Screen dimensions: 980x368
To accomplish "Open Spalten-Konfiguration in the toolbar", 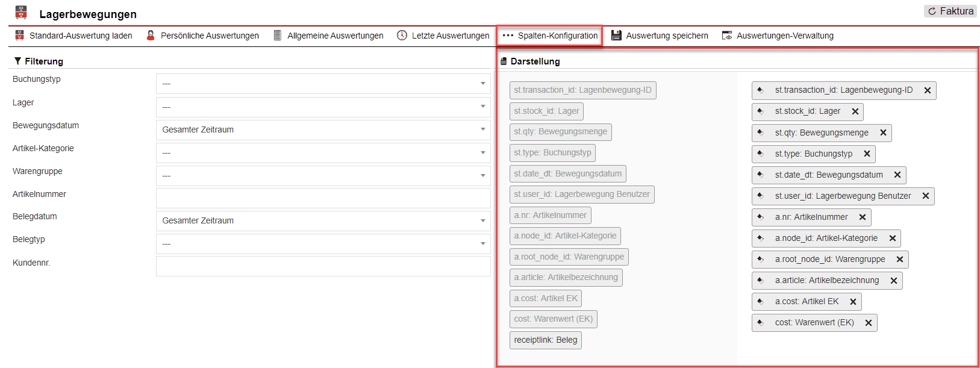I will (549, 36).
